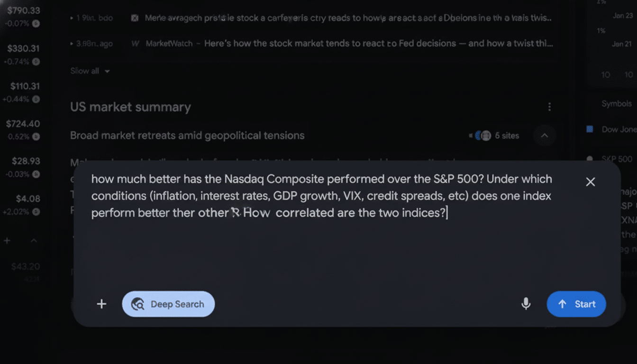This screenshot has height=364, width=637.
Task: Click the news source icon beside the first headline
Action: point(135,18)
